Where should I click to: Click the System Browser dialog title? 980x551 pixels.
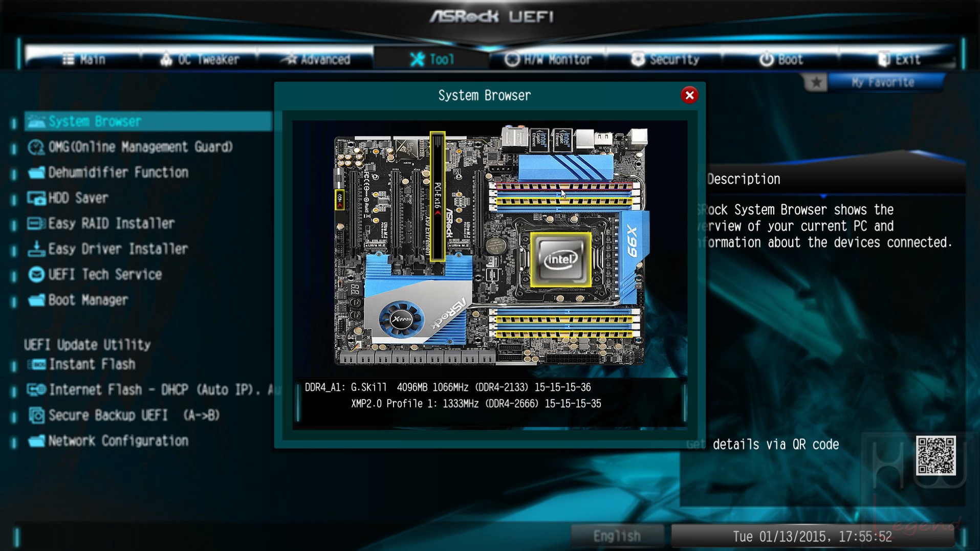click(x=484, y=95)
